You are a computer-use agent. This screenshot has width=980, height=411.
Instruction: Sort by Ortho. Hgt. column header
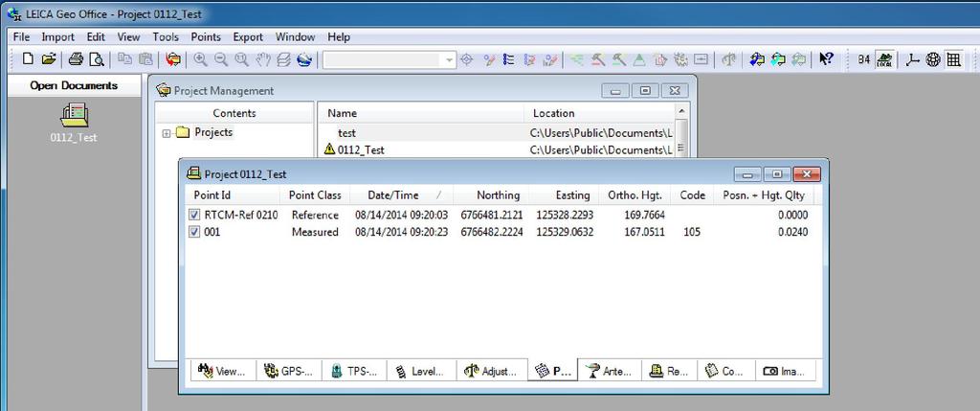(x=635, y=195)
